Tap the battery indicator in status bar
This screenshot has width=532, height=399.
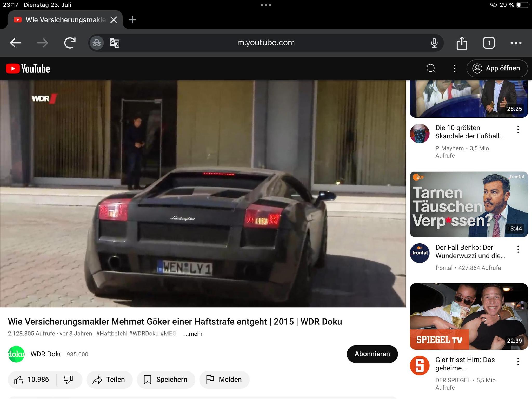coord(523,5)
